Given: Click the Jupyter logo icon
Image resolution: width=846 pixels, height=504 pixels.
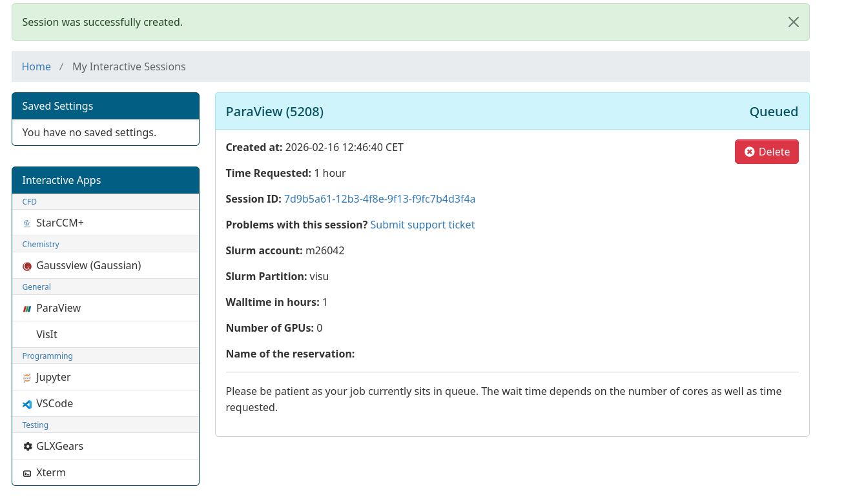Looking at the screenshot, I should click(27, 378).
